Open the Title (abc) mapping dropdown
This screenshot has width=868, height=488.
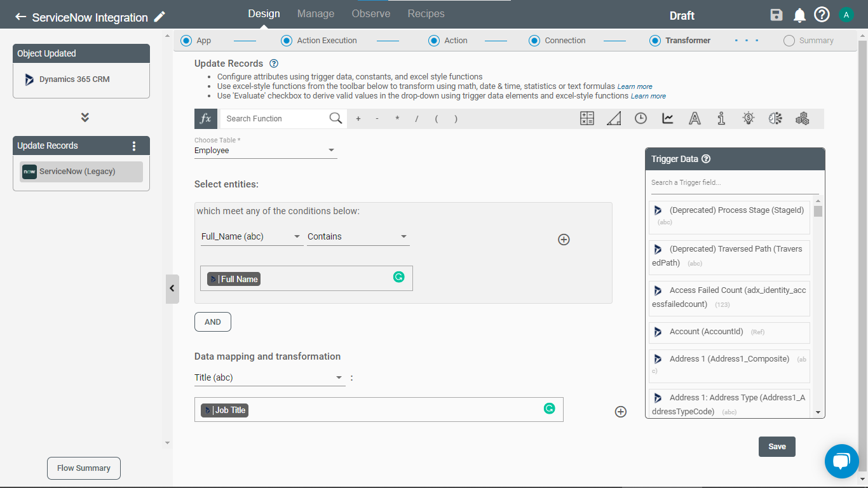(x=270, y=378)
